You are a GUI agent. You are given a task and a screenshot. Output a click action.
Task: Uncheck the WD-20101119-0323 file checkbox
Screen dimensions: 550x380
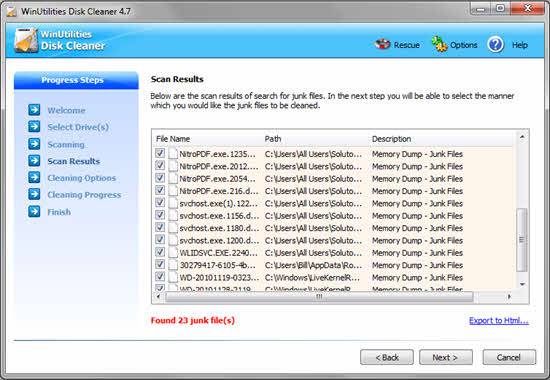click(x=160, y=277)
